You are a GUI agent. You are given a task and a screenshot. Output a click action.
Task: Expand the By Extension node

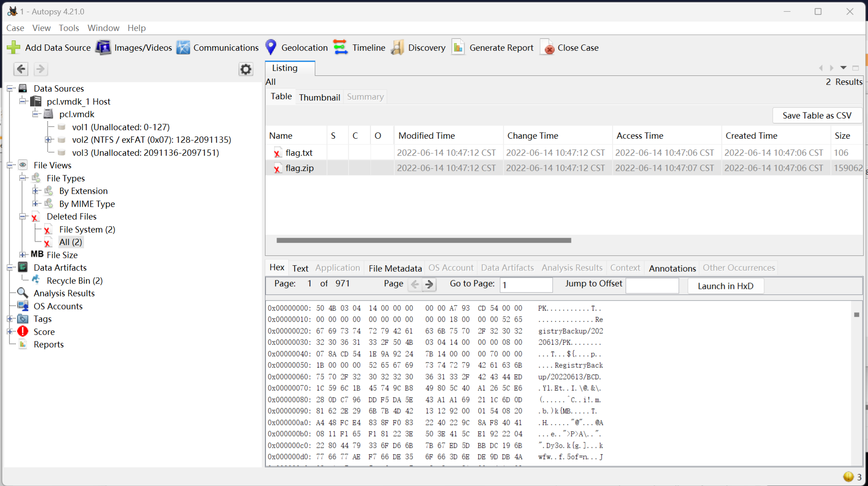click(x=35, y=191)
